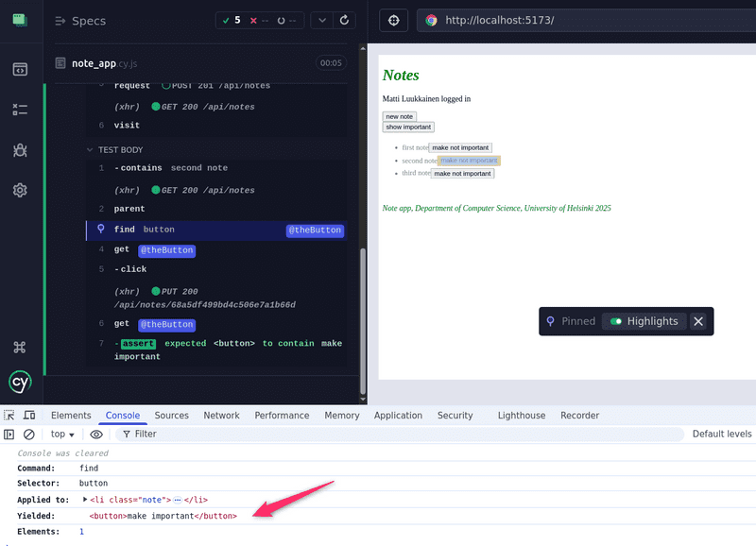Open the Memory tab
Screen dimensions: 756x546
click(342, 416)
